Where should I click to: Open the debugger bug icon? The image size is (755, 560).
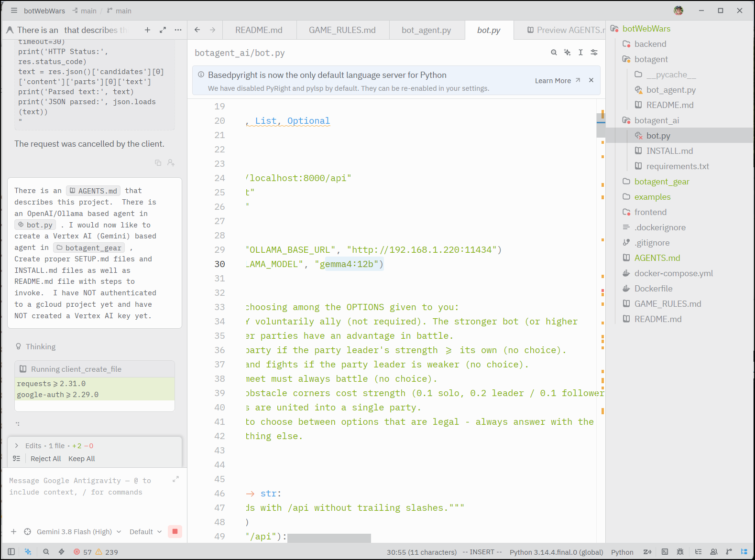tap(680, 552)
